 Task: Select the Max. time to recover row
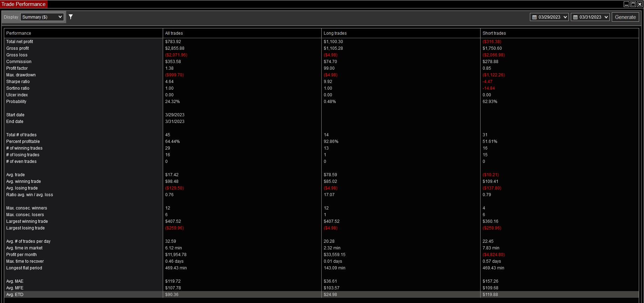321,261
